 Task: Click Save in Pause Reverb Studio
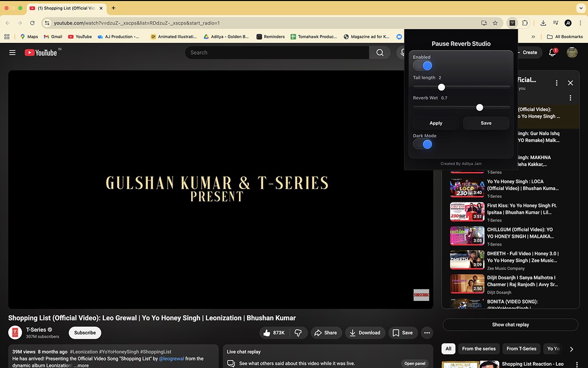[486, 123]
